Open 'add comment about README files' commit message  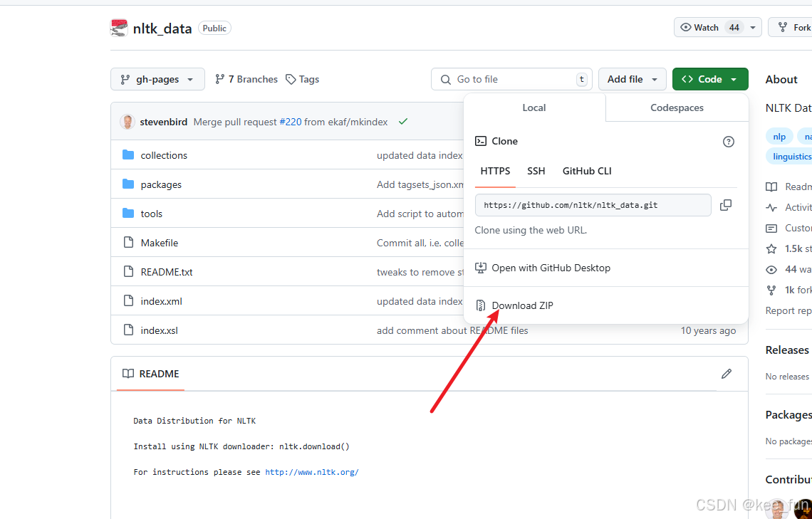coord(452,330)
